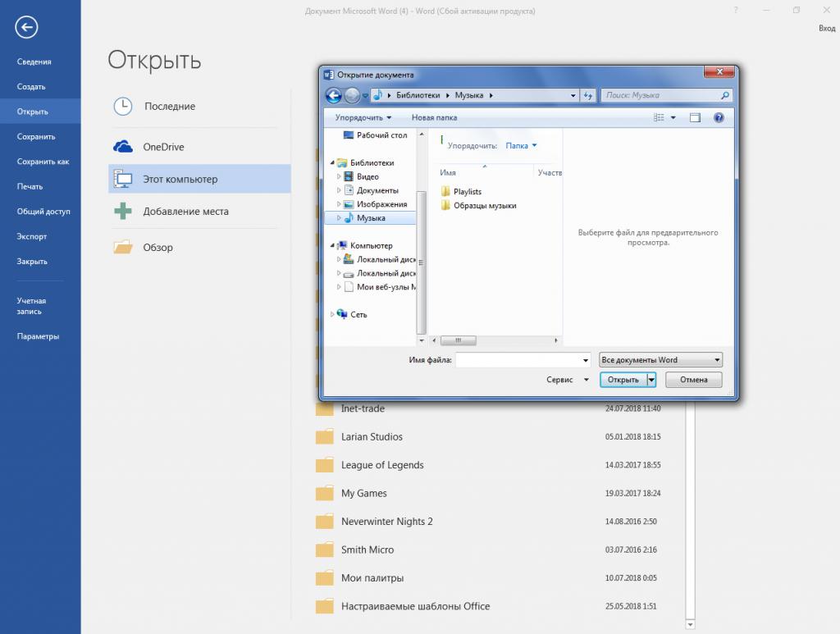Viewport: 840px width, 634px height.
Task: Open the address bar history dropdown arrow
Action: pyautogui.click(x=573, y=95)
